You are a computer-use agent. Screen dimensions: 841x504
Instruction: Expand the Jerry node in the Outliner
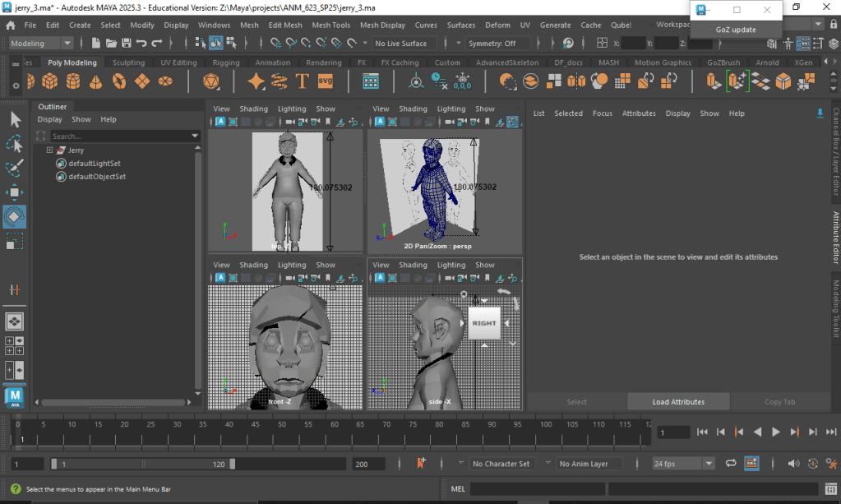click(49, 150)
